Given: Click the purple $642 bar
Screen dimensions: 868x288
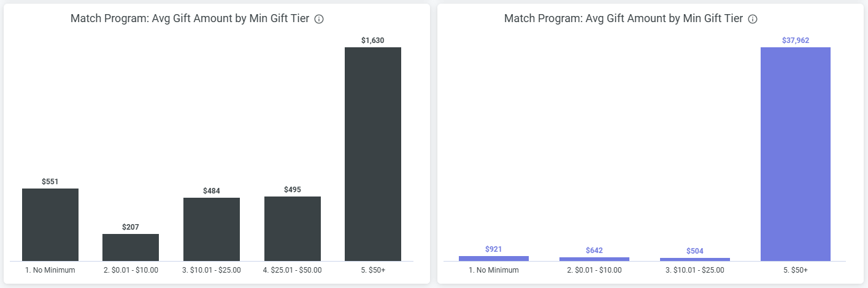Looking at the screenshot, I should [594, 259].
